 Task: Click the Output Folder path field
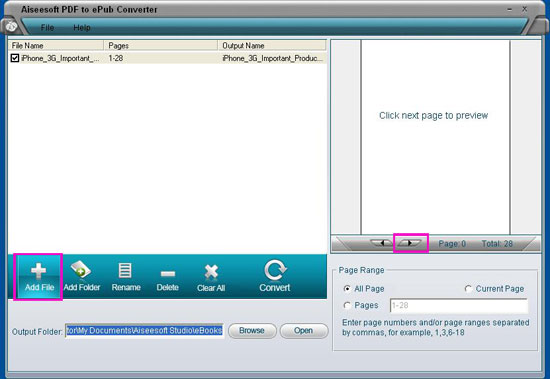pyautogui.click(x=144, y=331)
